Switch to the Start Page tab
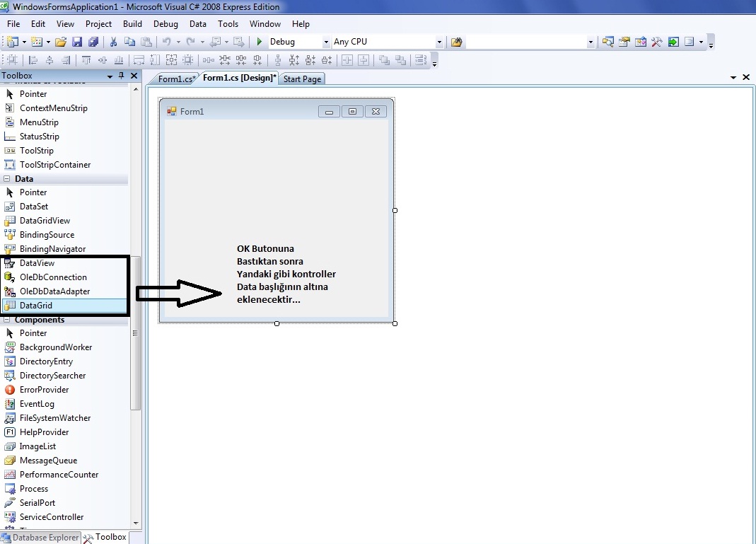The image size is (756, 544). [x=302, y=79]
